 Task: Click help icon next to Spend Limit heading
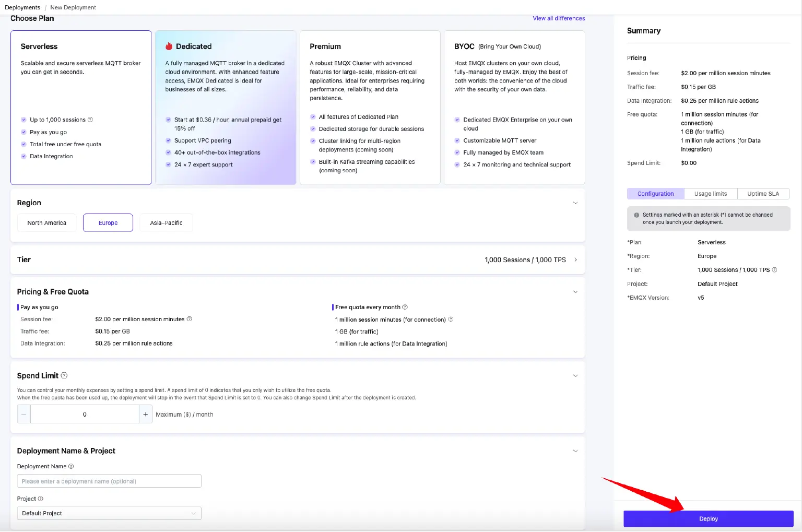pyautogui.click(x=64, y=375)
